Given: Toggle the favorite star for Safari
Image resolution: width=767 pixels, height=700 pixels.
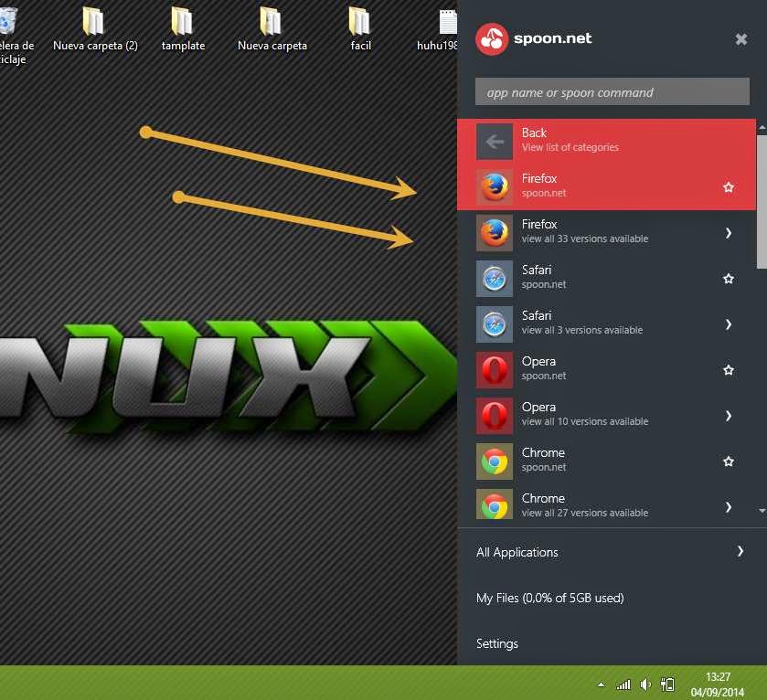Looking at the screenshot, I should pyautogui.click(x=729, y=279).
